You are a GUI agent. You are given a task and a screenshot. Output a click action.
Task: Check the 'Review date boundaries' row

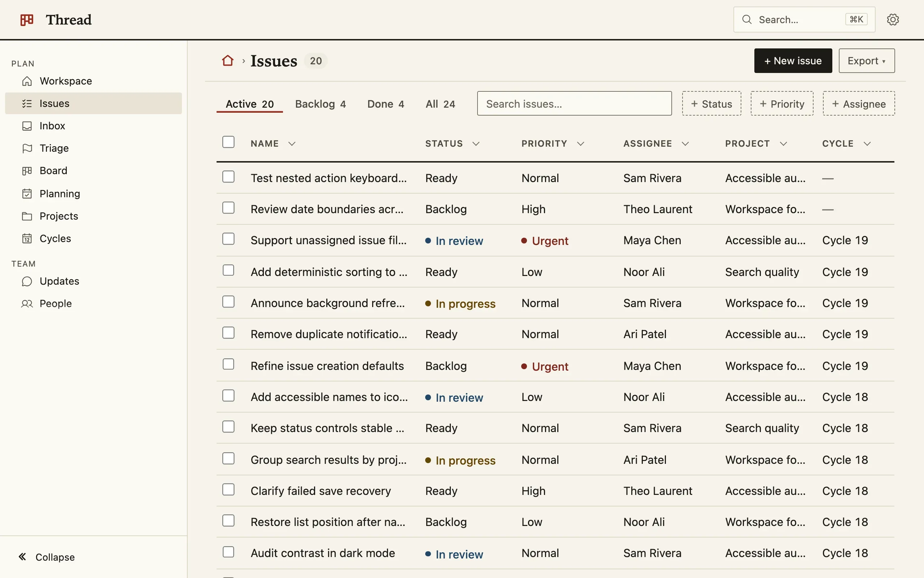pos(228,208)
